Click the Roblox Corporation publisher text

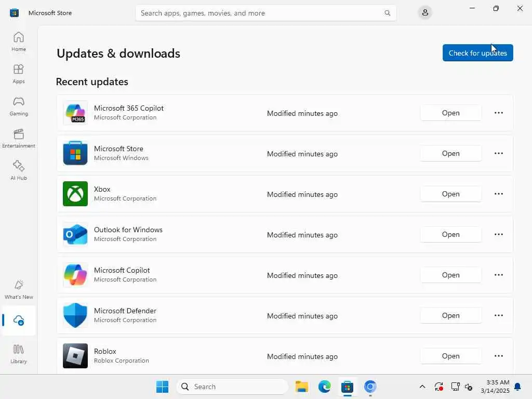(122, 361)
